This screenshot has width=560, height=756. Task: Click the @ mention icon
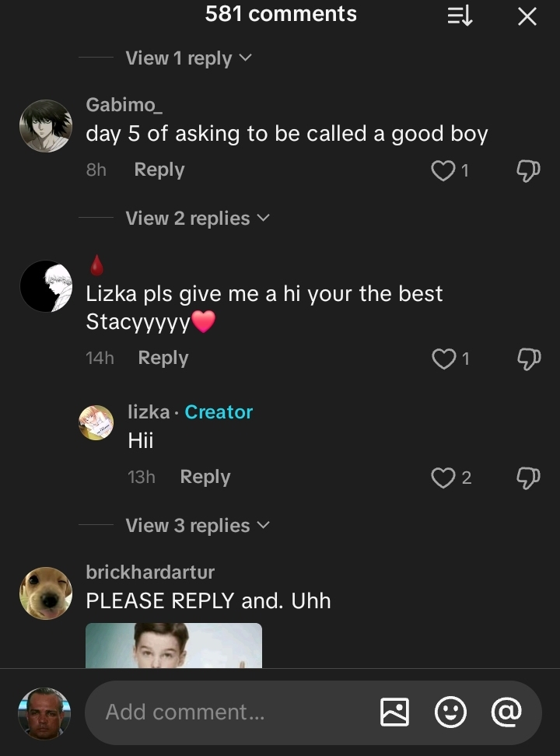tap(506, 712)
